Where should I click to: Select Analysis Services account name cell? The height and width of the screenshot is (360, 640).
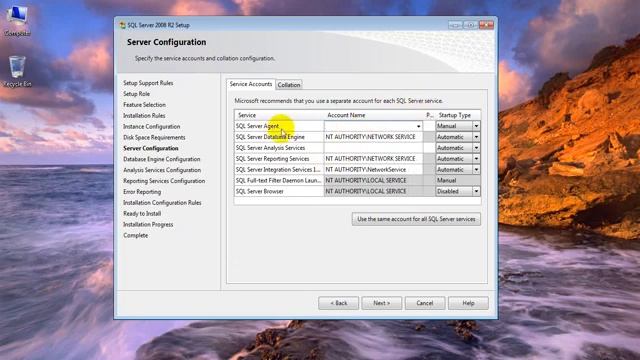coord(373,148)
